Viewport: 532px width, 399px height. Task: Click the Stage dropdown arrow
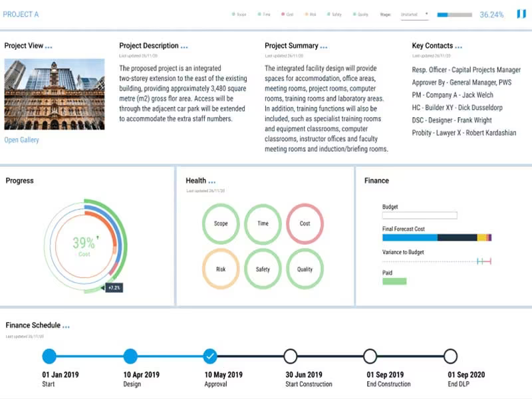tap(426, 14)
